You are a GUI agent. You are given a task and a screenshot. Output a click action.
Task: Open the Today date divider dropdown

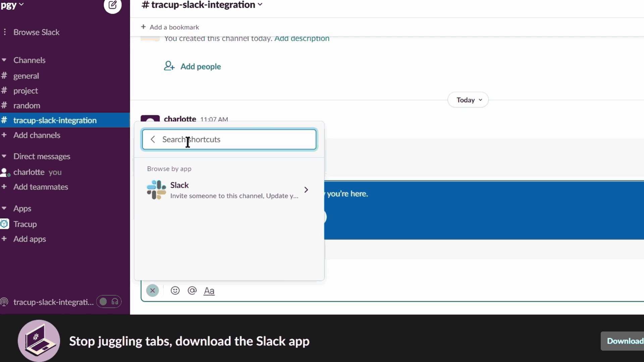pyautogui.click(x=468, y=100)
